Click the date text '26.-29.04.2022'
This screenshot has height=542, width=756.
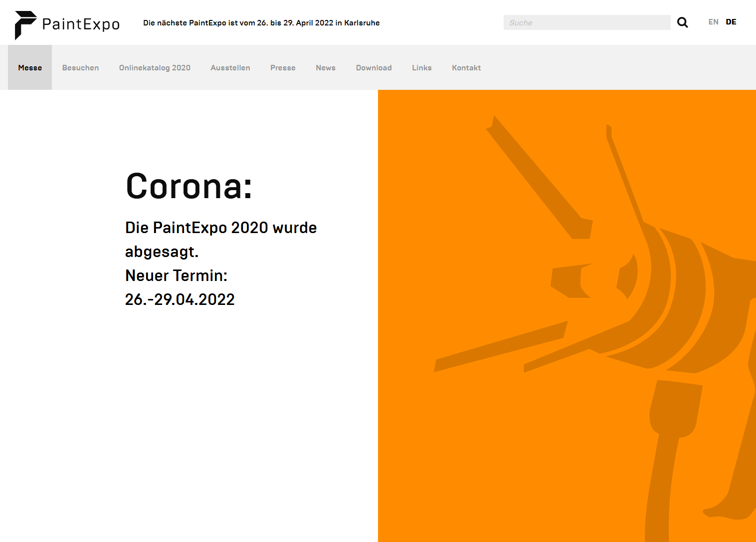click(x=180, y=299)
